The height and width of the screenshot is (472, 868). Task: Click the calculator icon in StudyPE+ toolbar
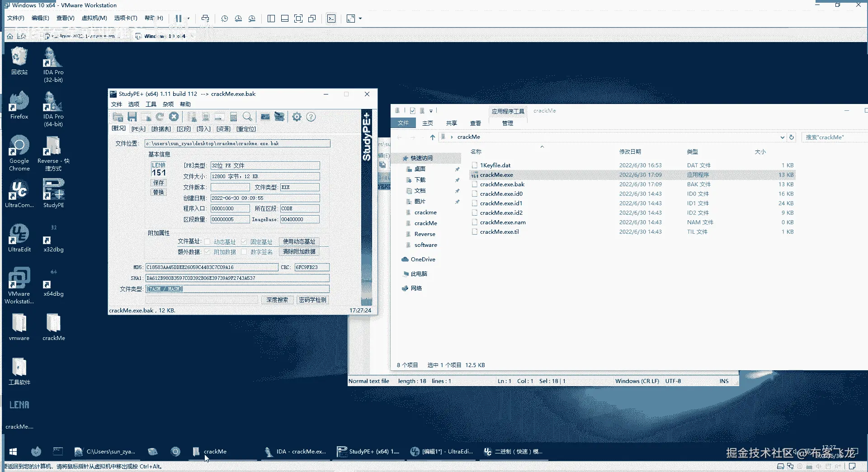coord(234,117)
